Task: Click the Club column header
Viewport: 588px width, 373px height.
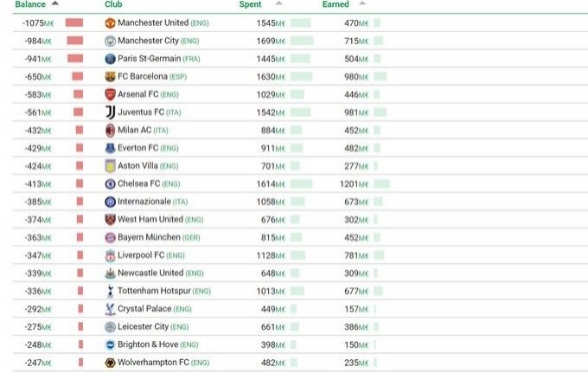Action: (x=113, y=4)
